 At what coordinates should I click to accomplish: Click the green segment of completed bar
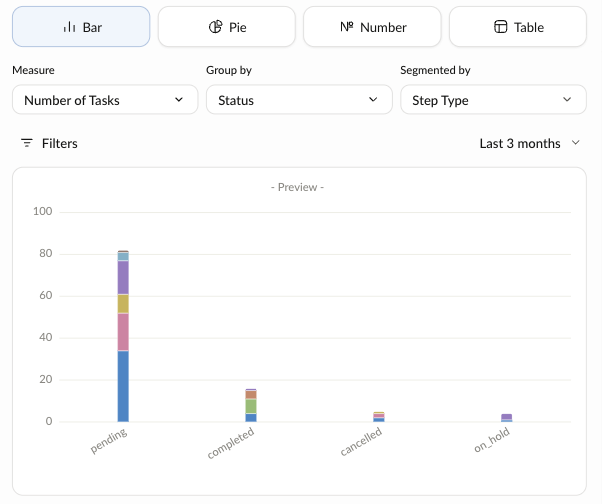(x=251, y=406)
